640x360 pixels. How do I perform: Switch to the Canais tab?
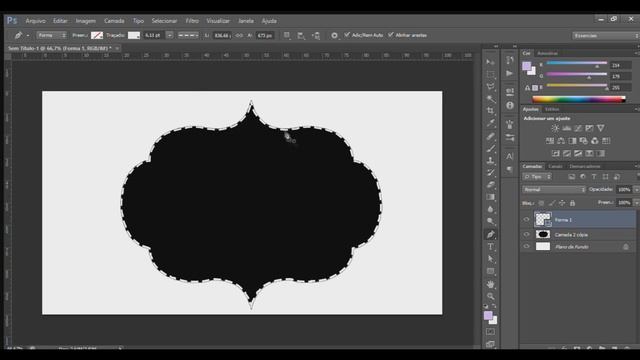555,167
